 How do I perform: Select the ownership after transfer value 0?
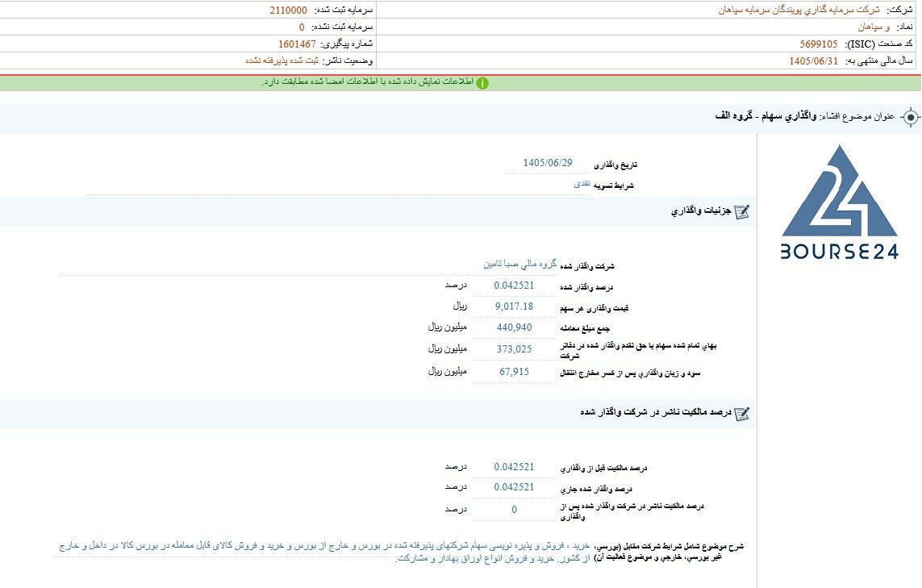(514, 510)
